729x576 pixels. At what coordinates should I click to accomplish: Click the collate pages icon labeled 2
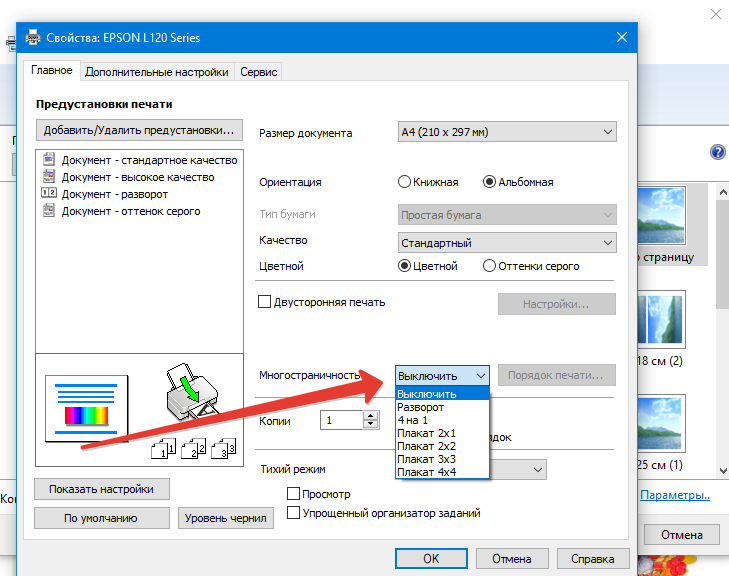194,449
